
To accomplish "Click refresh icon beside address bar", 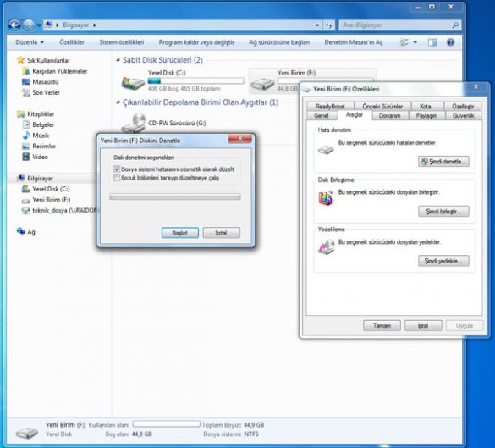I will (x=329, y=25).
